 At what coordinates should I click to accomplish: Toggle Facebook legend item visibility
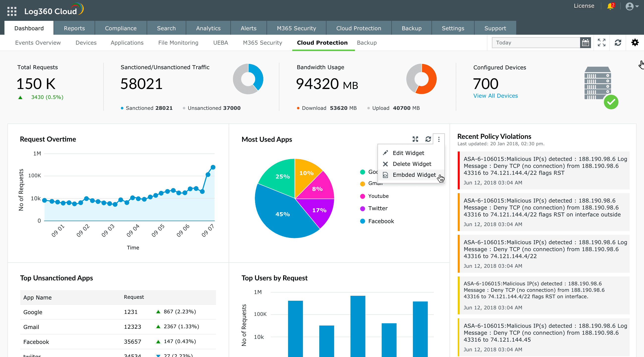pos(381,221)
